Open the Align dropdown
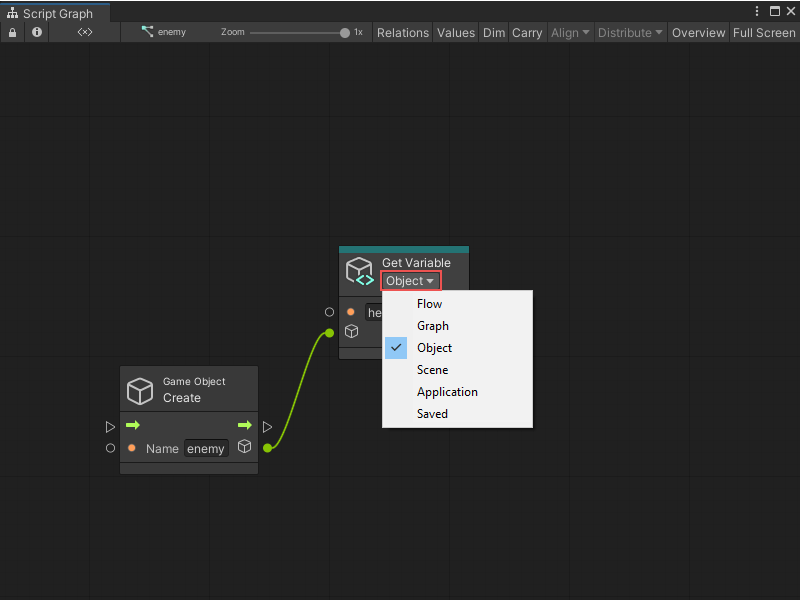Viewport: 800px width, 600px height. tap(570, 32)
